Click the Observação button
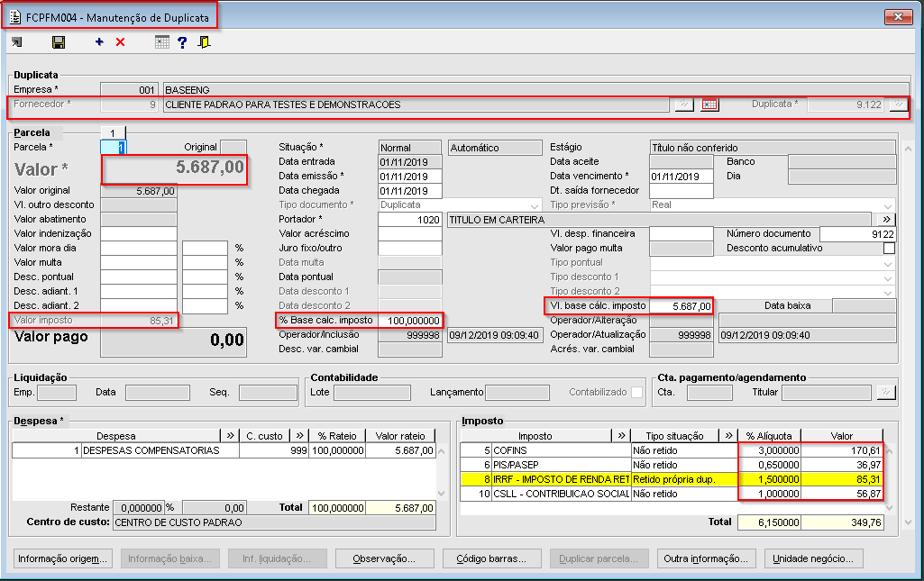Screen dimensions: 924x581 (x=384, y=558)
